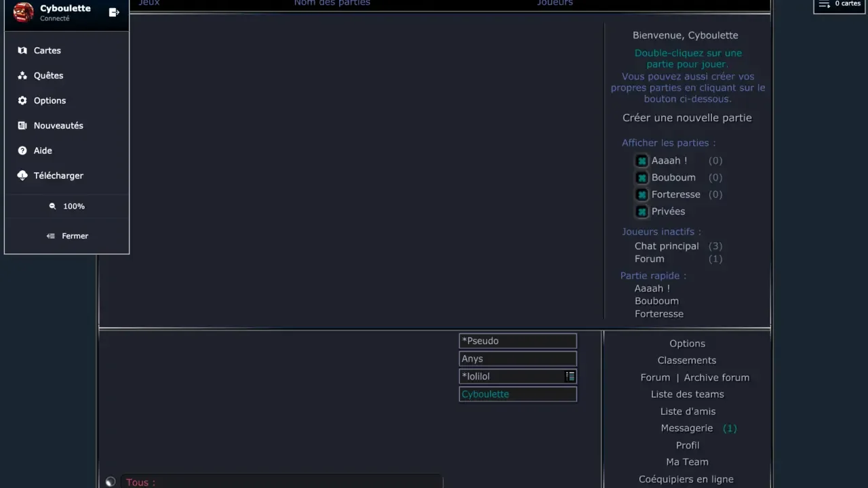Open Classements from the right menu

[x=686, y=361]
